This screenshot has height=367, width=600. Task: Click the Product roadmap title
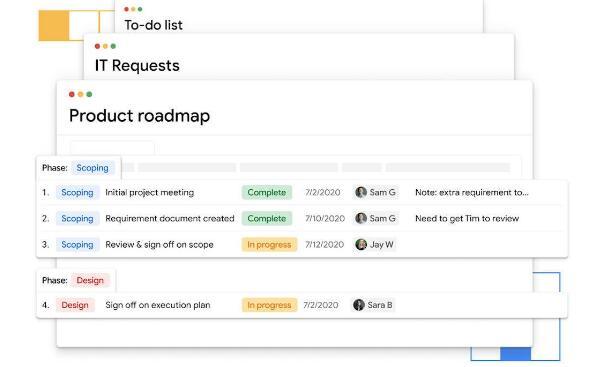[x=139, y=116]
